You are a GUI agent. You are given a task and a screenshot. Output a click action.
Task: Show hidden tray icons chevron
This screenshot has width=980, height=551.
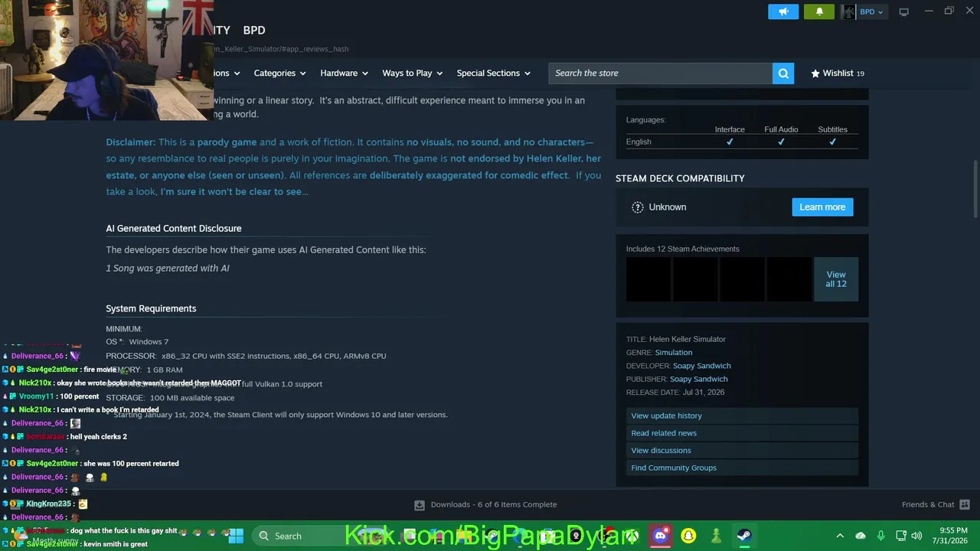coord(840,536)
